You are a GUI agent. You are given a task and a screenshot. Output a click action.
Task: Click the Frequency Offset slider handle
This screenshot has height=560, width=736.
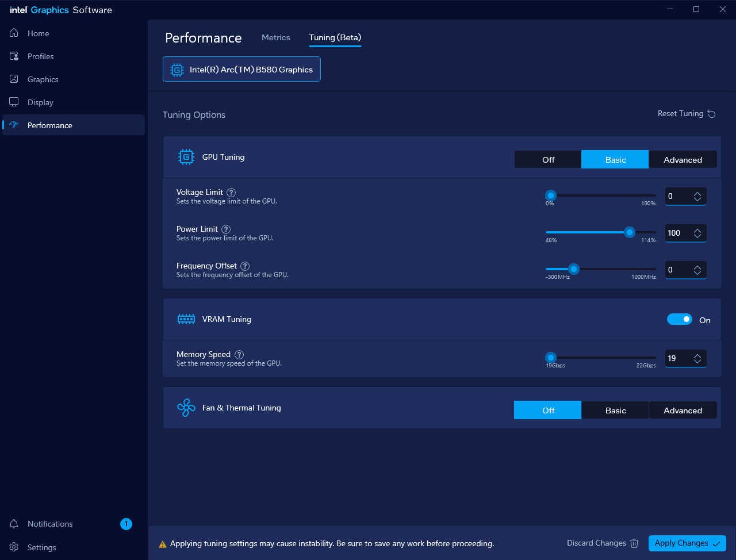click(573, 269)
